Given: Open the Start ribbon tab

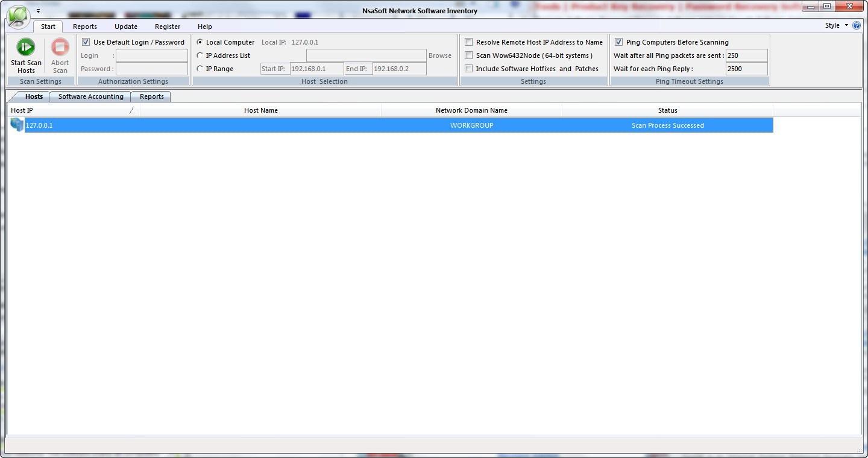Looking at the screenshot, I should click(x=48, y=27).
